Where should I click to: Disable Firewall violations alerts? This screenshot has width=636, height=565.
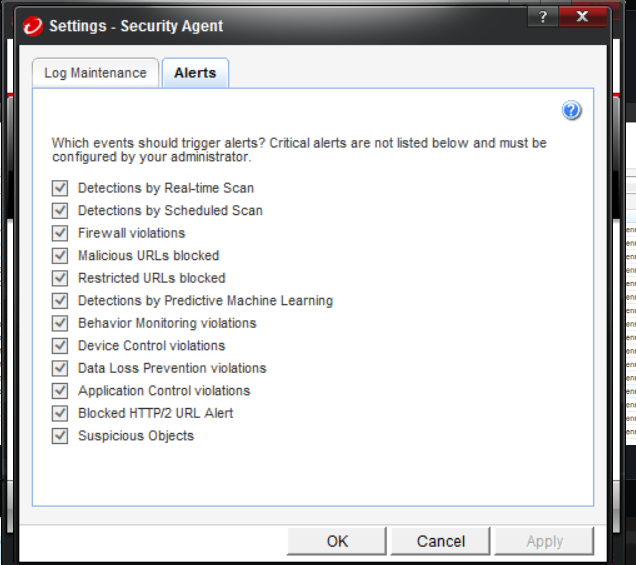(61, 233)
